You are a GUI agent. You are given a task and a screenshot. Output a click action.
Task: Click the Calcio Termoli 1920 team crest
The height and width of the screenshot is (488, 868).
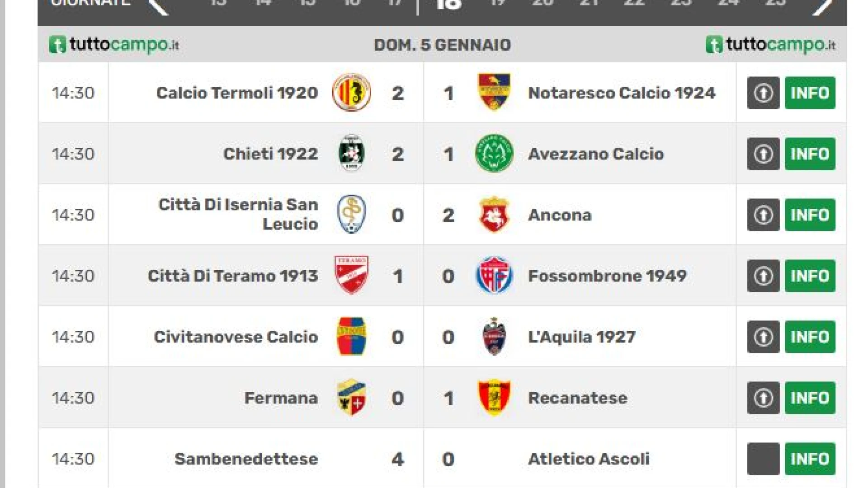[x=352, y=93]
